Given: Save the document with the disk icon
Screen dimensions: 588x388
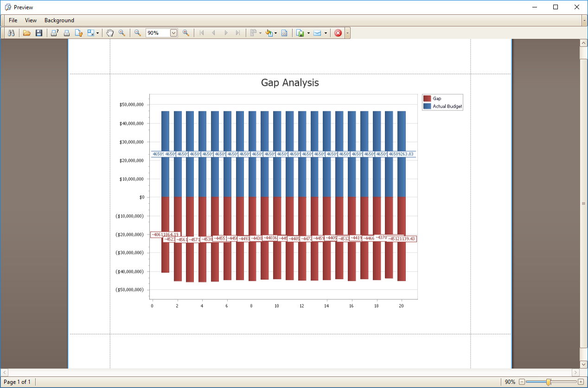Looking at the screenshot, I should [39, 33].
